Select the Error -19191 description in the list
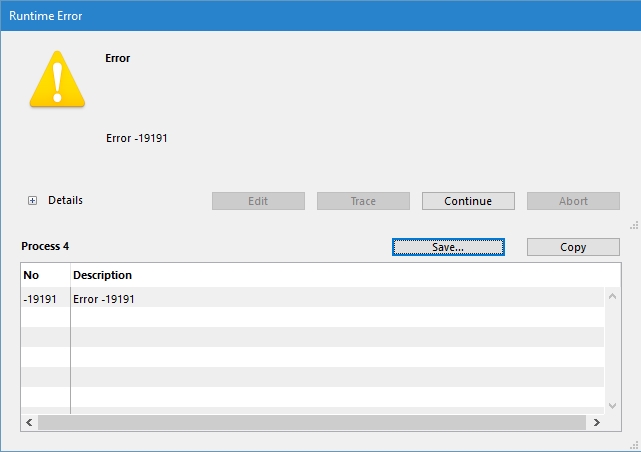Viewport: 641px width, 452px height. coord(104,298)
